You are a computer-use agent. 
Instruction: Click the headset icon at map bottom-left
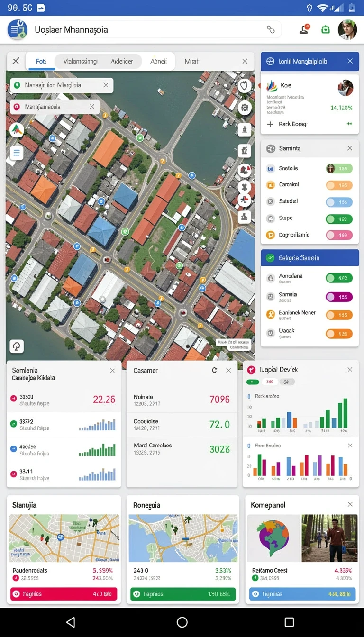pos(17,346)
